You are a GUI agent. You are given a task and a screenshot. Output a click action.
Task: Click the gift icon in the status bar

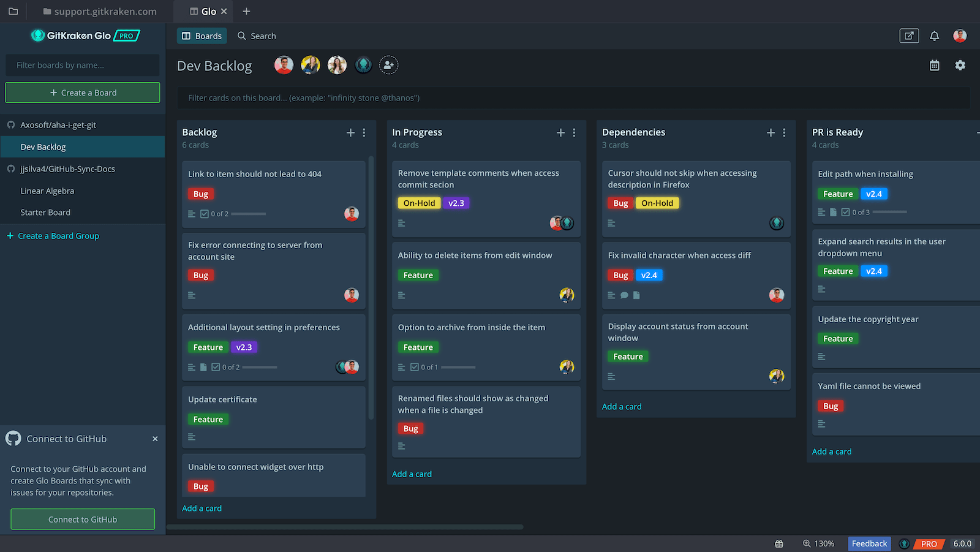point(778,543)
